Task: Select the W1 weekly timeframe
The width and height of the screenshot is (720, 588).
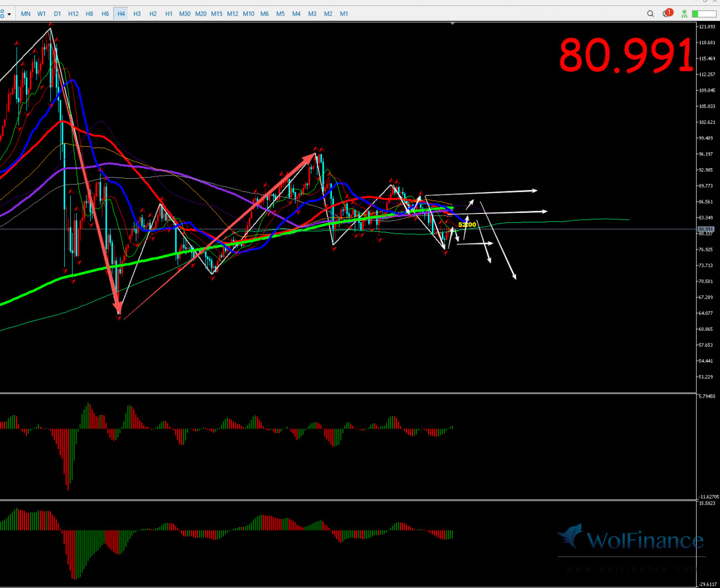Action: 41,14
